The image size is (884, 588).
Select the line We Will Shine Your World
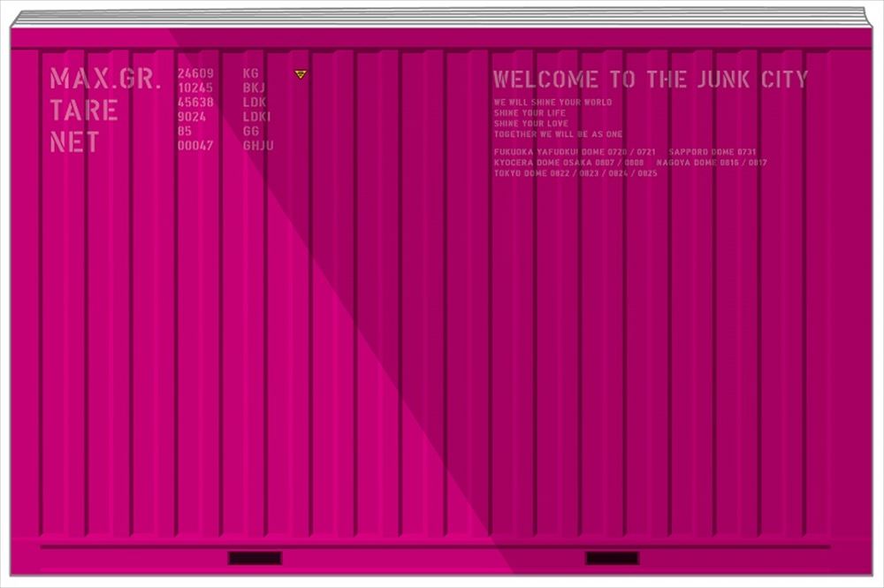tap(552, 103)
